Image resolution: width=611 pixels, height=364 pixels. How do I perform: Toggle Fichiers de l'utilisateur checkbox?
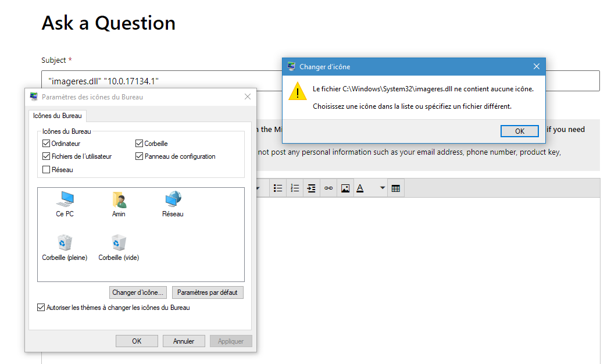coord(46,156)
